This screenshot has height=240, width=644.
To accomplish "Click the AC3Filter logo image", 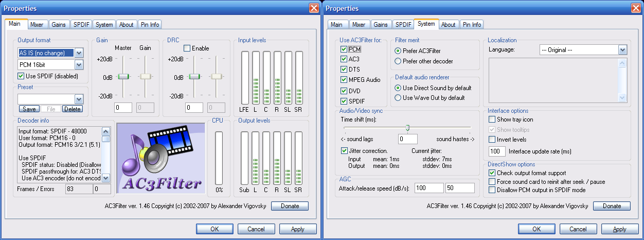I will 161,158.
